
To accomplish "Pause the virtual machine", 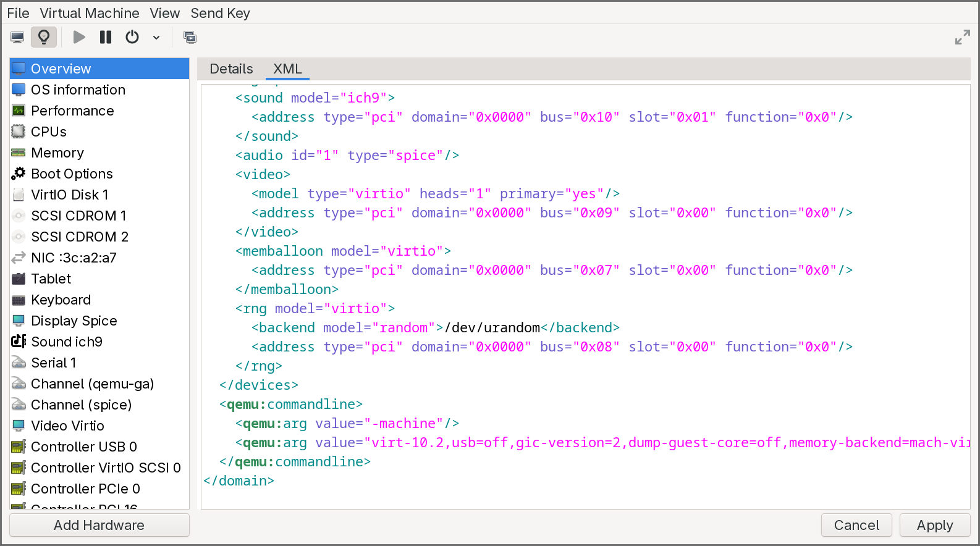I will pos(106,38).
